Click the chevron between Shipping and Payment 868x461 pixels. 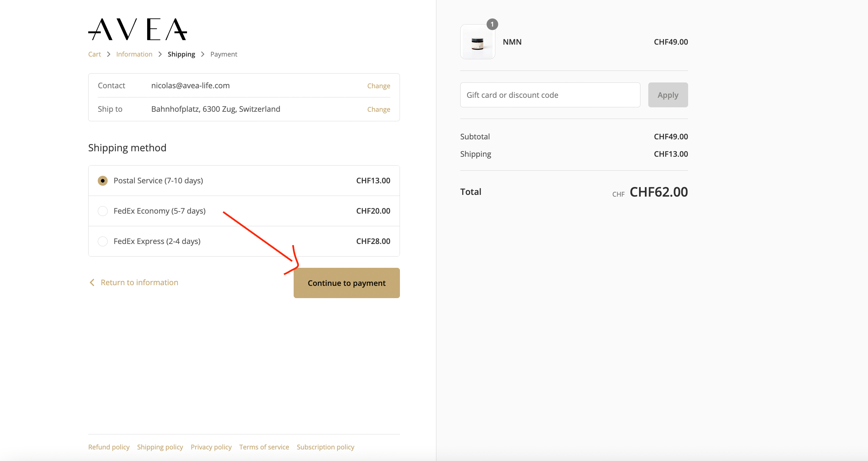(203, 54)
